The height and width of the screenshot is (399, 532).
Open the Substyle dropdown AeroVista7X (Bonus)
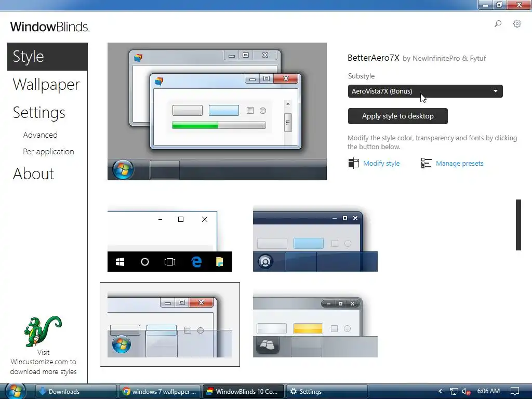point(425,91)
